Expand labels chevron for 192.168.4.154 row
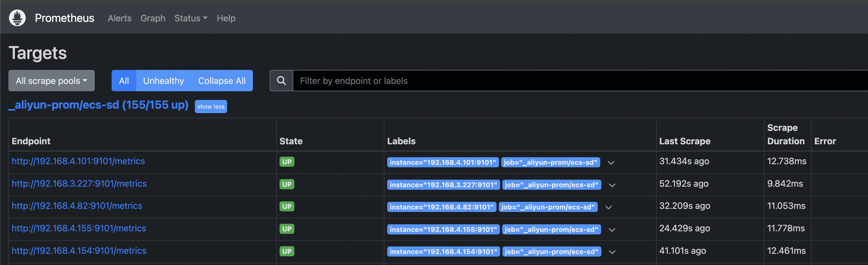 (x=612, y=252)
